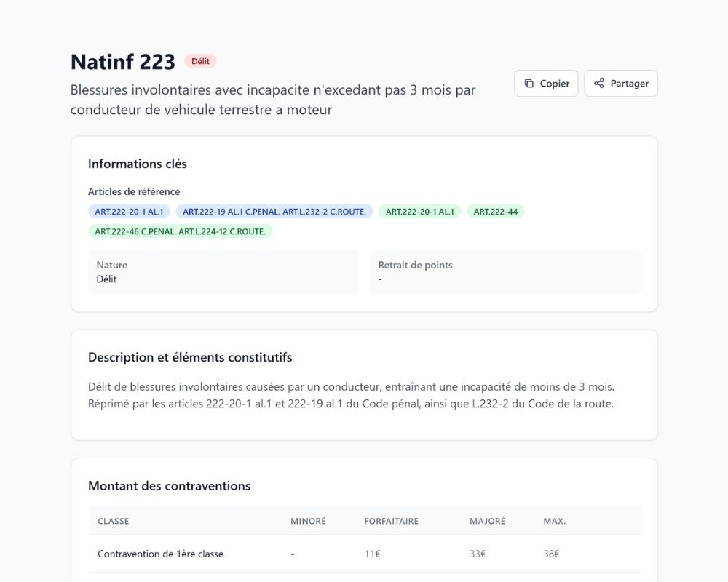
Task: Open the blue ART.222-19 AL.1 C.PENAL. tag
Action: [x=274, y=212]
